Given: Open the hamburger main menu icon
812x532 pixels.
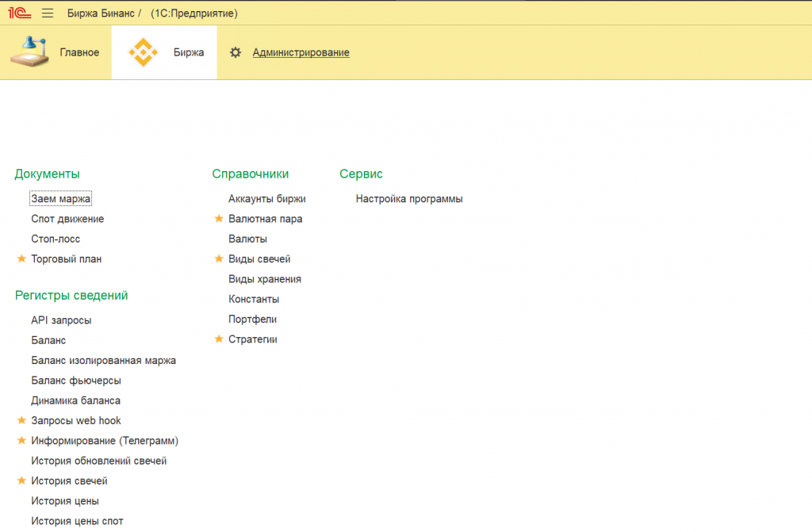Looking at the screenshot, I should pos(48,13).
